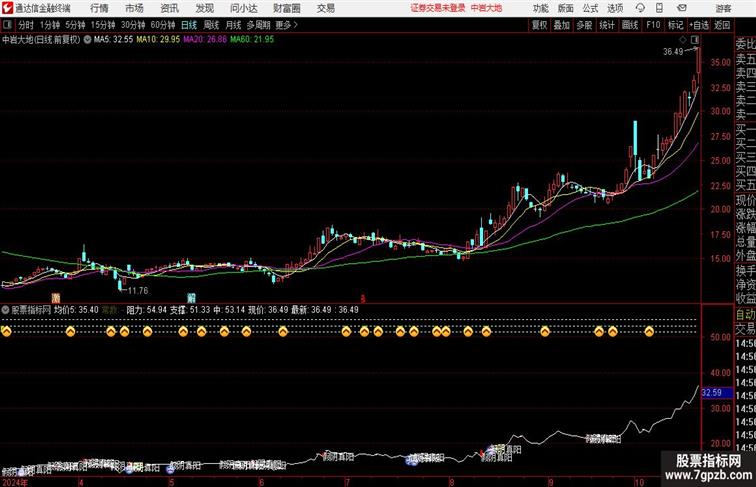The width and height of the screenshot is (756, 487).
Task: Click the 2024年 date axis label
Action: (x=15, y=482)
